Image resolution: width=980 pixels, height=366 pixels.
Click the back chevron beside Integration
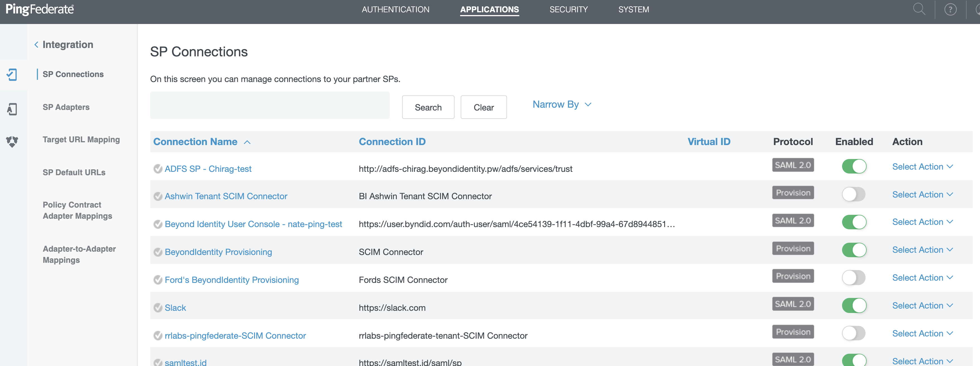tap(36, 45)
